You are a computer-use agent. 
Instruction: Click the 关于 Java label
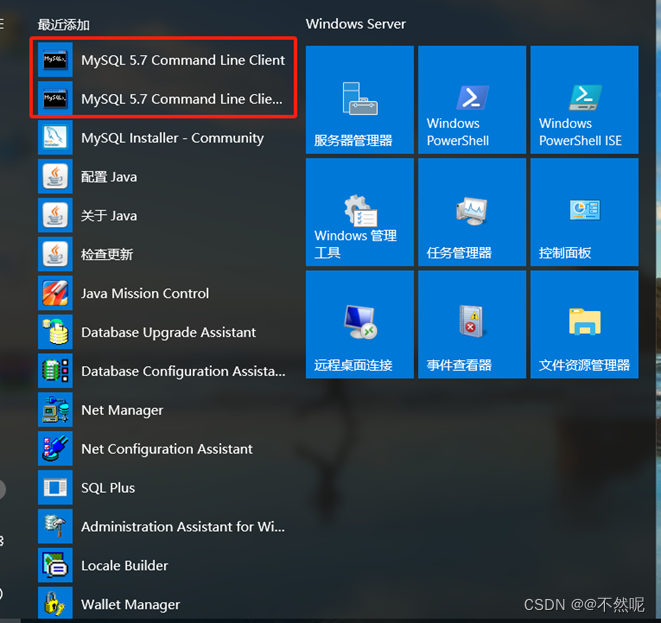[x=109, y=216]
